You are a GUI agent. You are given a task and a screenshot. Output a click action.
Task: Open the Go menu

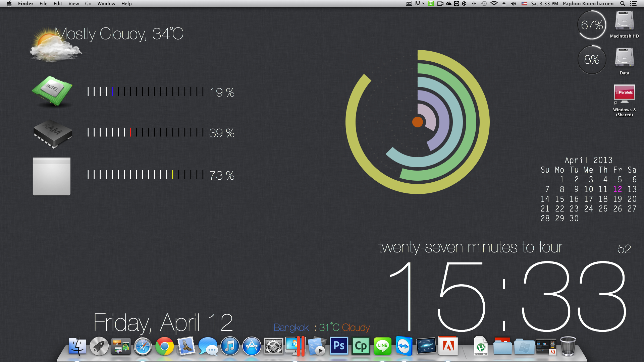coord(88,4)
